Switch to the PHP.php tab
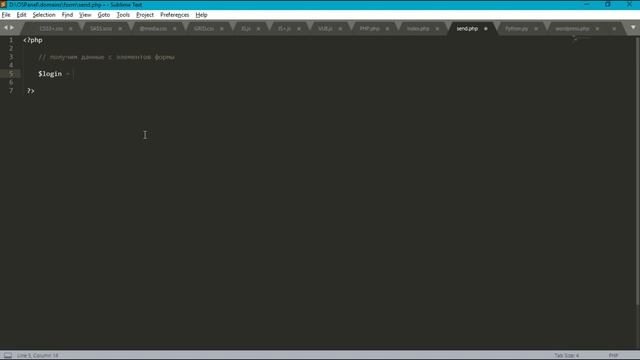Screen dimensions: 640x360 click(x=369, y=29)
